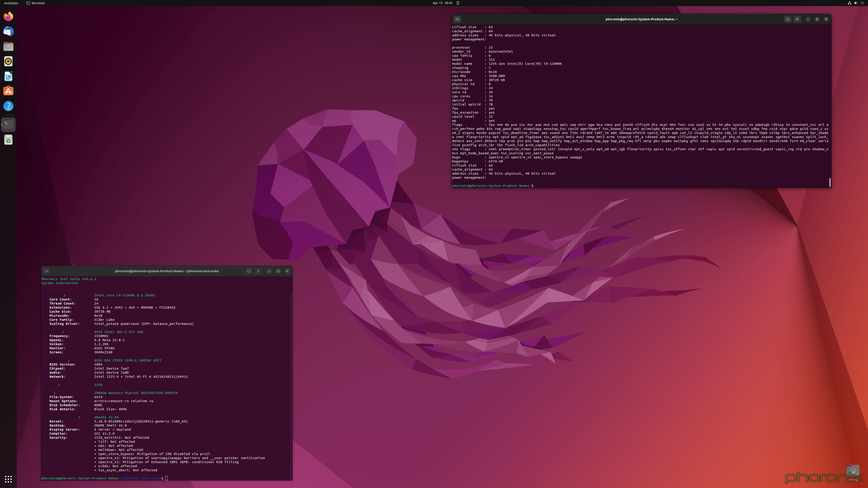Open hamburger menu in top-right terminal
The image size is (868, 488).
[797, 19]
